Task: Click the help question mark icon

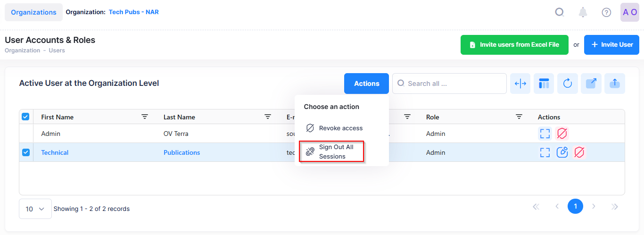Action: [x=606, y=12]
